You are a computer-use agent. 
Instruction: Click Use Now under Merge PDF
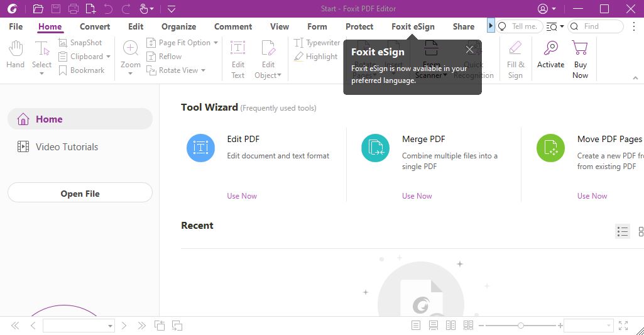point(417,196)
